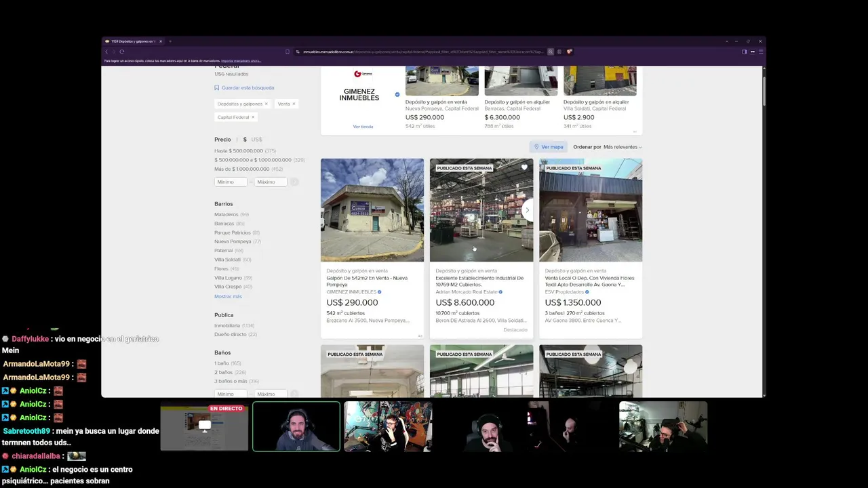
Task: Switch price currency to US$
Action: (x=256, y=140)
